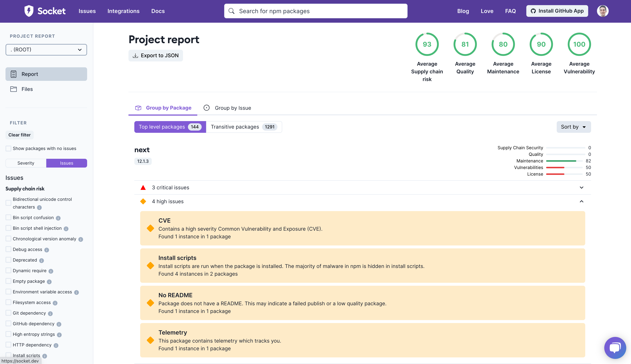Open the Sort by dropdown
The image size is (631, 364).
pos(573,127)
